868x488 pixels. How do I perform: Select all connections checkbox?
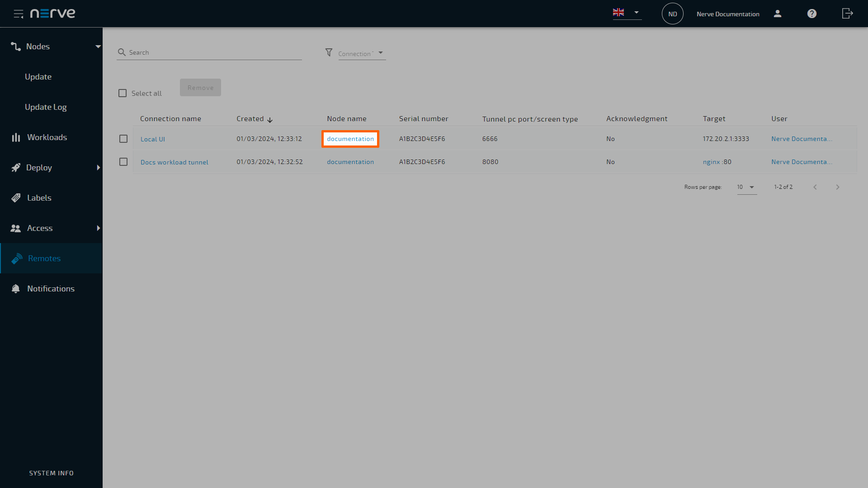tap(123, 93)
